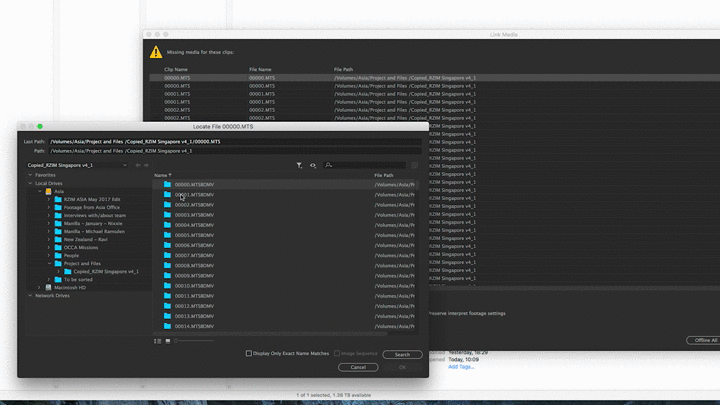Switch to list view icon below file list

(x=158, y=341)
